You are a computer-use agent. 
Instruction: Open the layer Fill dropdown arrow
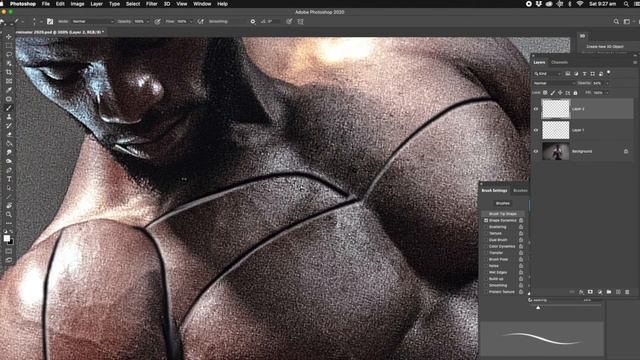607,93
